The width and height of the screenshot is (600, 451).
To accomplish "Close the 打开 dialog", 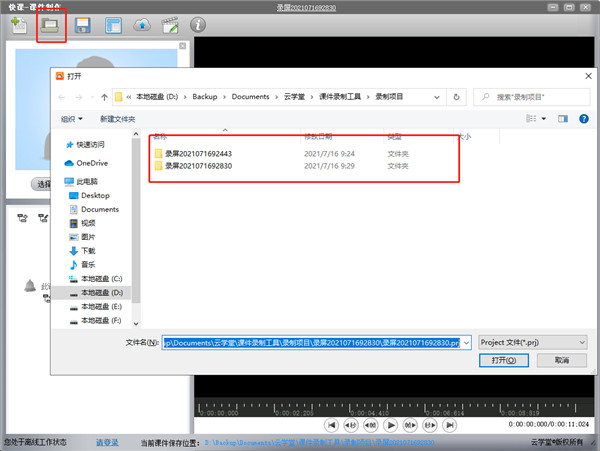I will 589,76.
